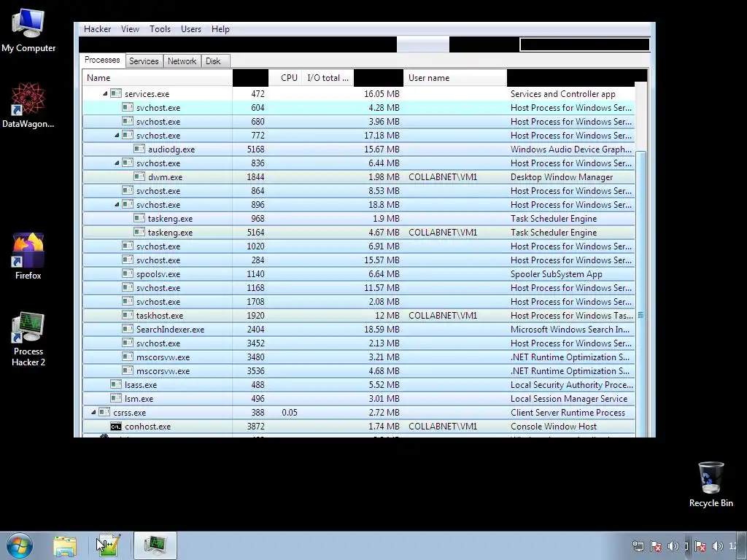Open the Hacker menu
The image size is (747, 560).
coord(97,29)
